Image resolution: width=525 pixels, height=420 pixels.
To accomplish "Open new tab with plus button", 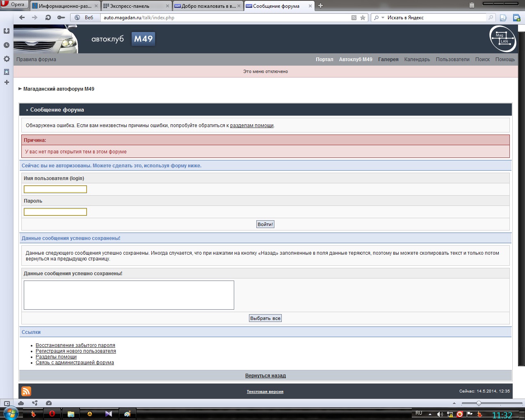I will point(321,6).
